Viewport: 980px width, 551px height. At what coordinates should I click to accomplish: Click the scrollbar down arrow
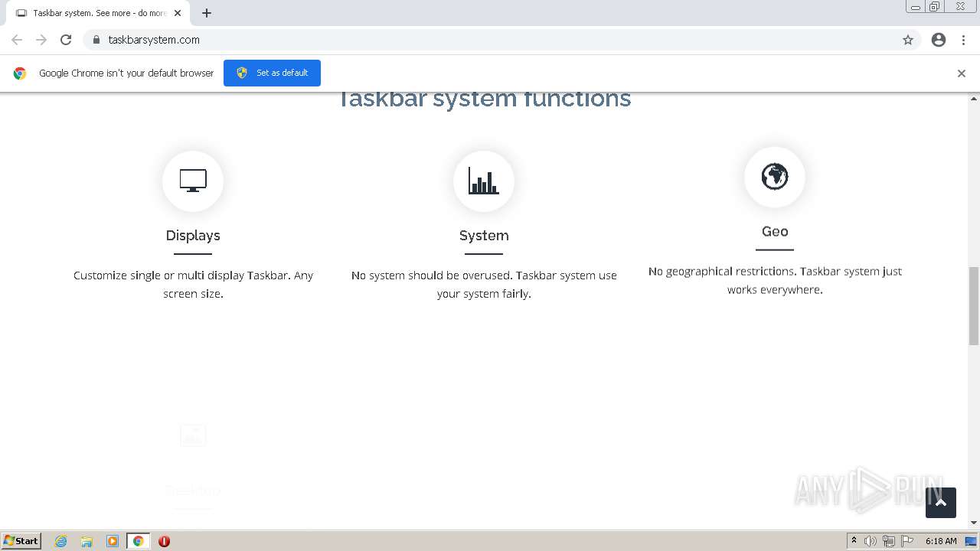(x=974, y=523)
